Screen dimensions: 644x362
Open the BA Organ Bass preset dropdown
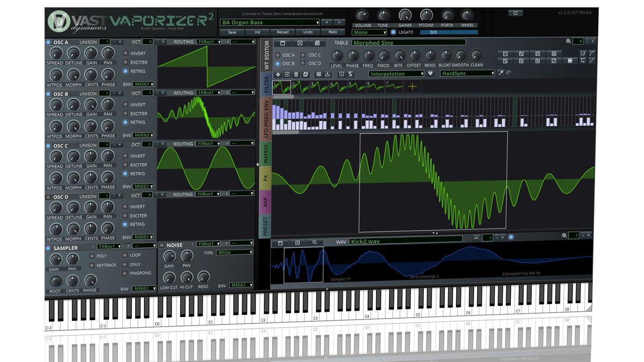click(270, 23)
